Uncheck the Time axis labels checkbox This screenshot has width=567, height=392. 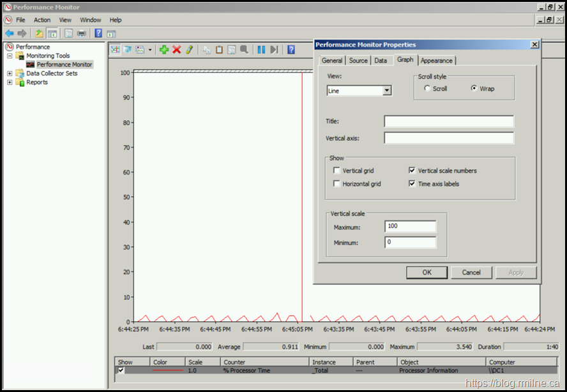pyautogui.click(x=412, y=184)
